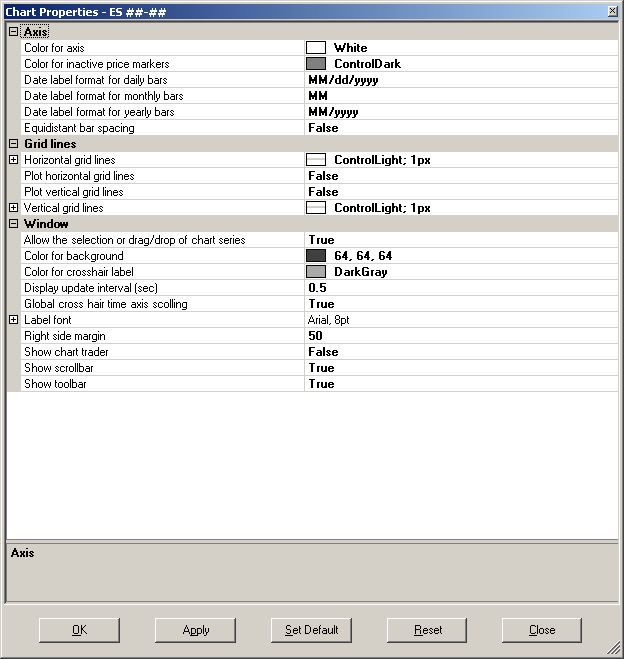The width and height of the screenshot is (624, 659).
Task: Select the Show toolbar True value
Action: pyautogui.click(x=321, y=384)
